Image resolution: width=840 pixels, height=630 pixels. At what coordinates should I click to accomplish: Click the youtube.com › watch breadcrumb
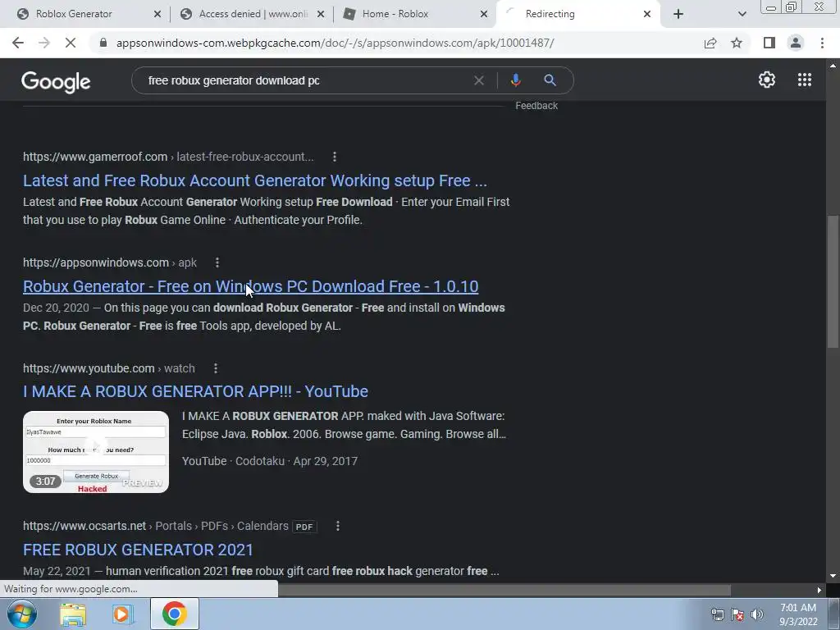[x=109, y=368]
